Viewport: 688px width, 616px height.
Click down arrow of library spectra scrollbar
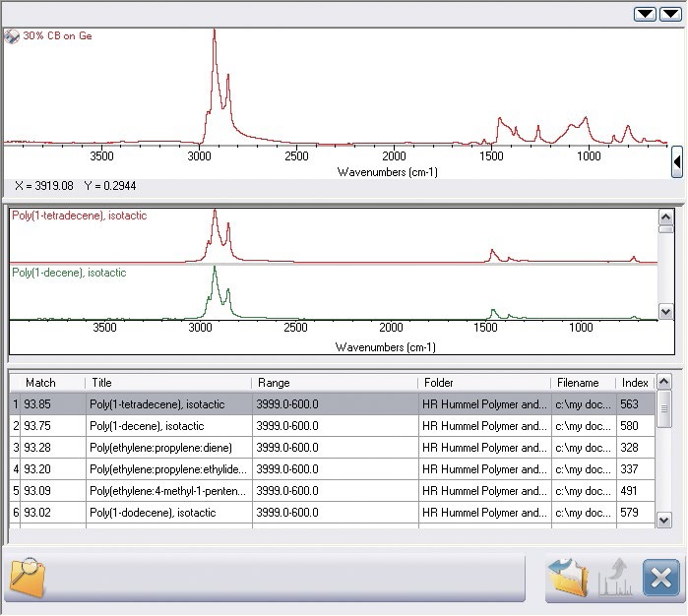pos(666,312)
